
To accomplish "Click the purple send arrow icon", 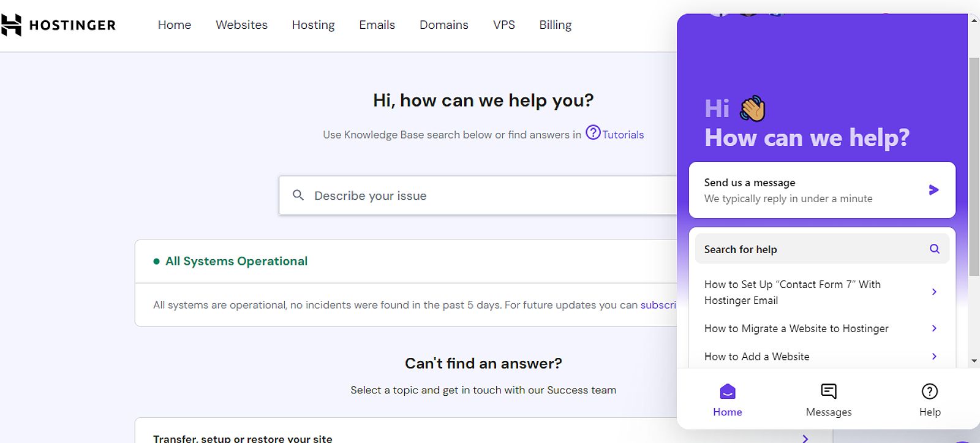I will coord(934,190).
